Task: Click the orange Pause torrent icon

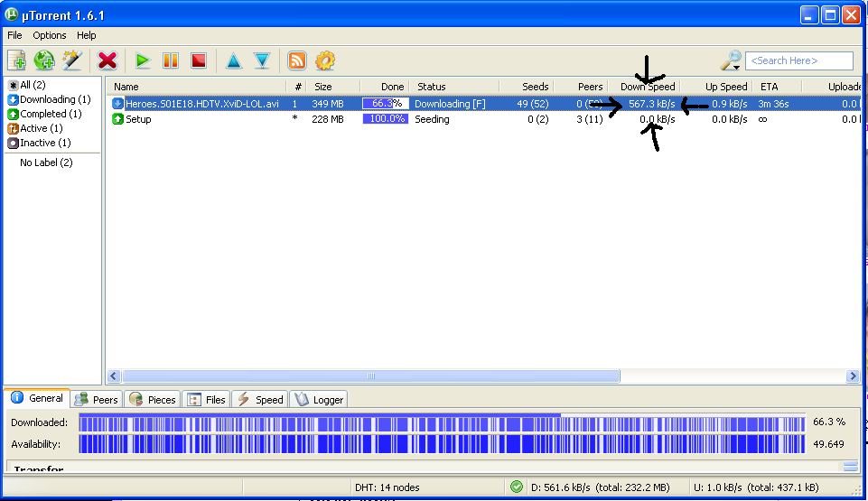Action: tap(171, 60)
